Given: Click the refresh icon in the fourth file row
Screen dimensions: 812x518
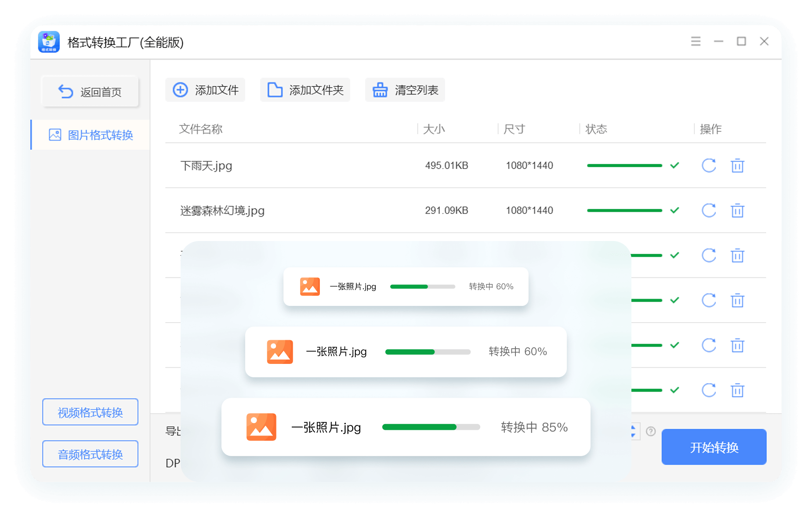Looking at the screenshot, I should pyautogui.click(x=709, y=300).
